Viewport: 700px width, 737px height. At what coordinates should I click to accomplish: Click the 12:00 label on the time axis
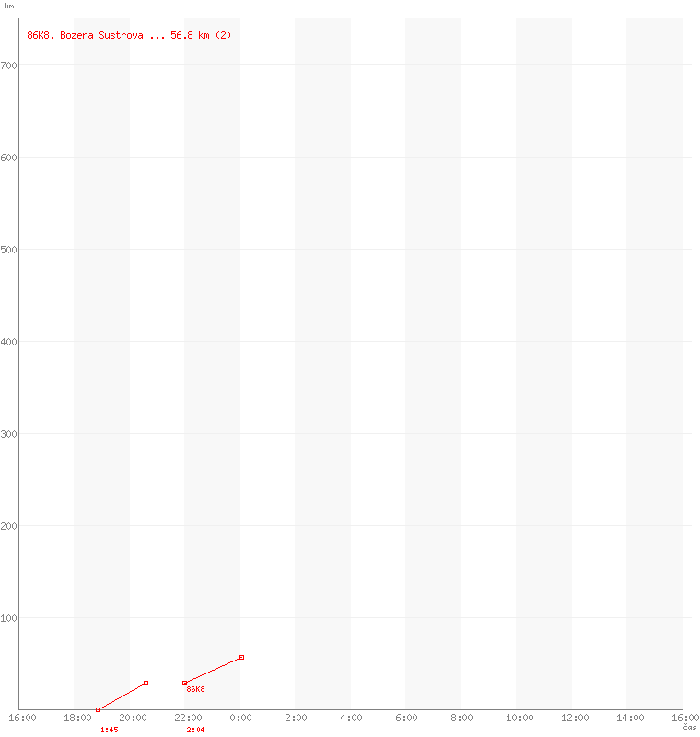575,718
